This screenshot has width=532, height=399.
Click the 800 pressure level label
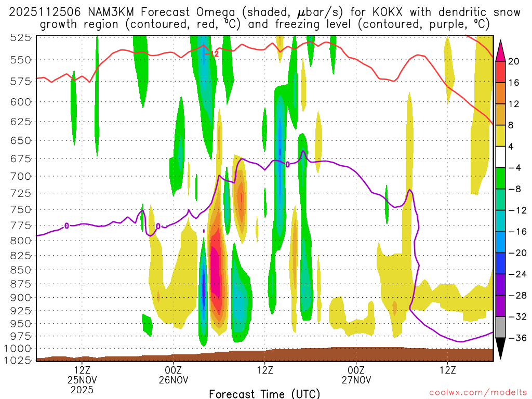coord(21,241)
